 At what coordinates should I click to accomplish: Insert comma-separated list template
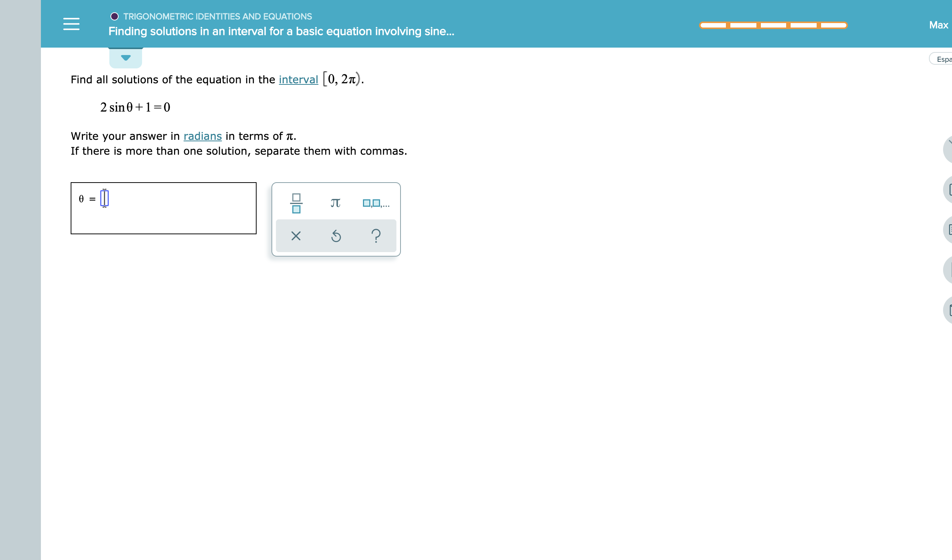pos(376,203)
